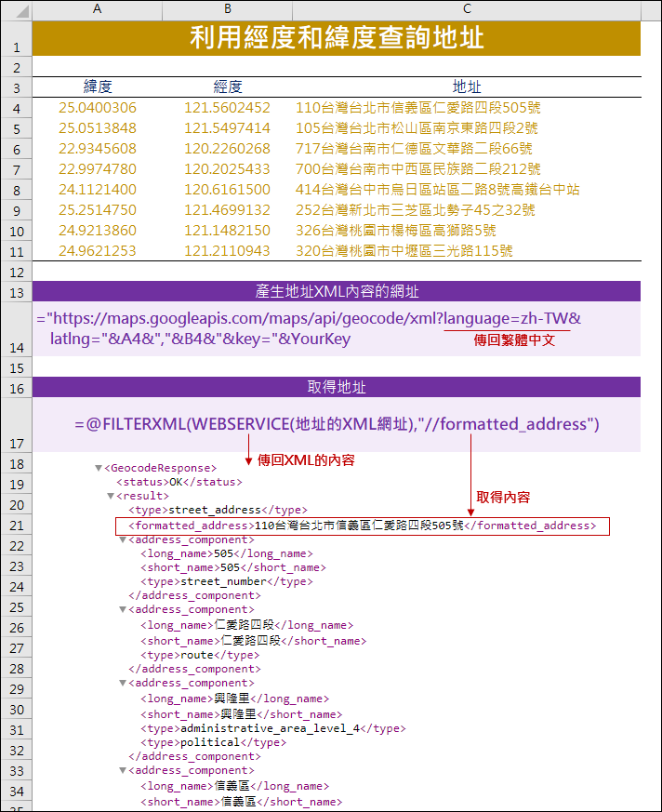Screen dimensions: 662x812
Task: Select column B header
Action: 227,9
